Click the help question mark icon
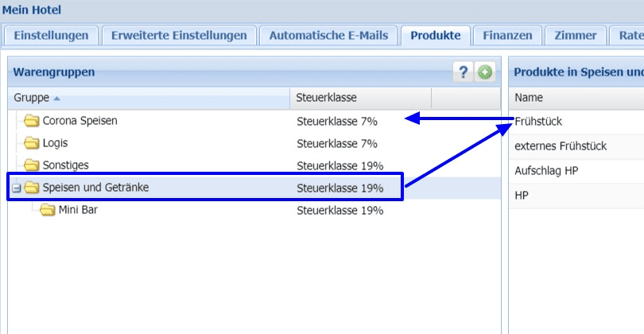This screenshot has width=644, height=334. (464, 72)
